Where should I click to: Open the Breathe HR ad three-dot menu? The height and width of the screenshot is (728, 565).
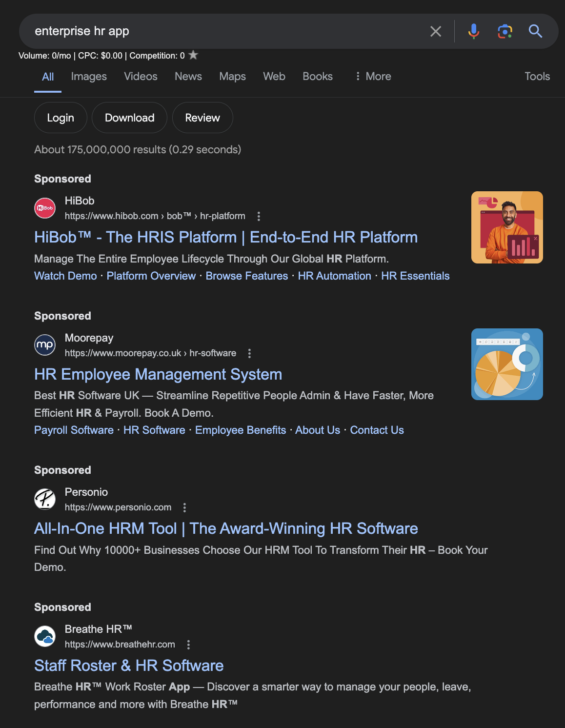[188, 645]
